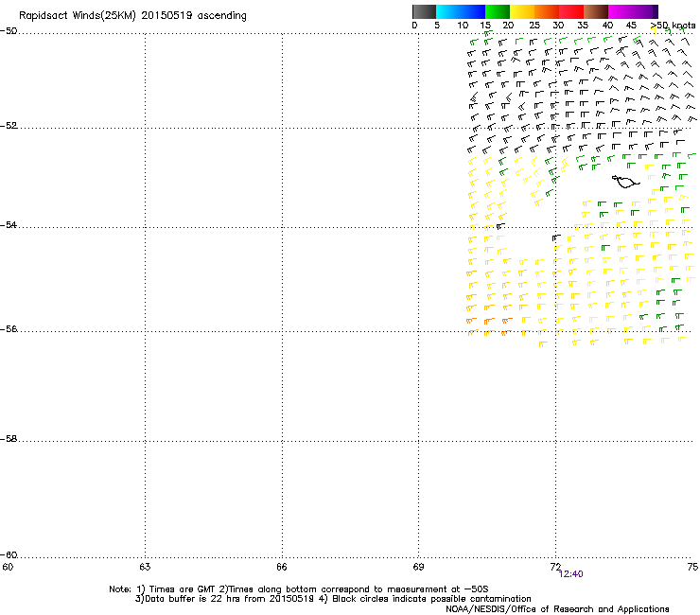Click the Black circles indicate possible contamination note
The image size is (700, 615).
[425, 599]
